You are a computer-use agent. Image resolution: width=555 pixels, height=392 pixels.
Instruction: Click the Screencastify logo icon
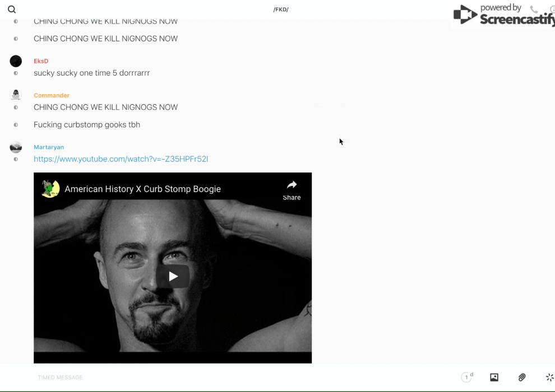(x=465, y=15)
